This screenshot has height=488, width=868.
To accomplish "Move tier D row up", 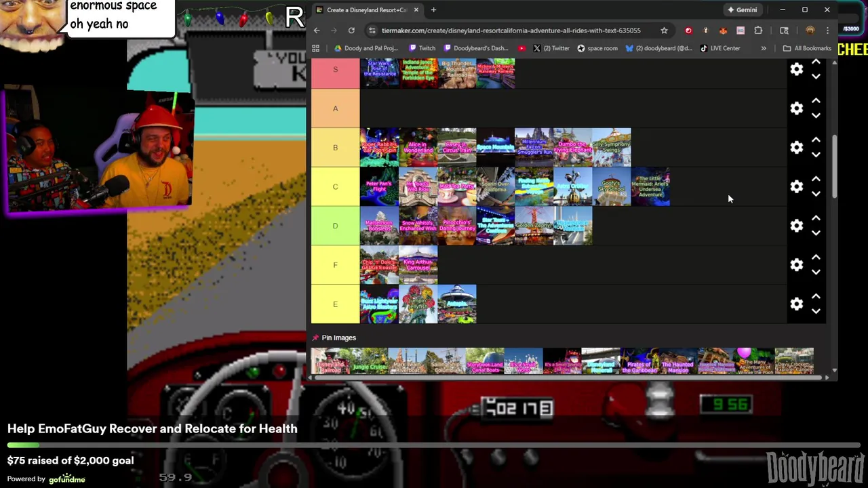I will tap(816, 218).
